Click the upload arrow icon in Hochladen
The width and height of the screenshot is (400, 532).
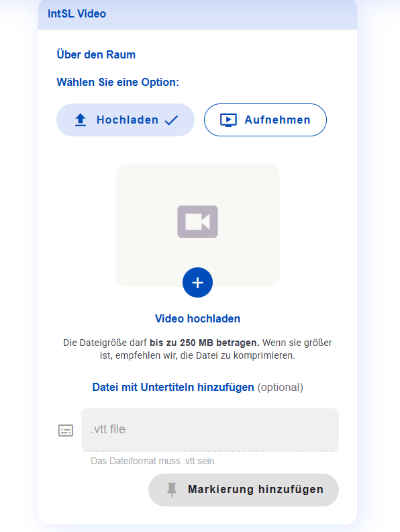coord(81,120)
